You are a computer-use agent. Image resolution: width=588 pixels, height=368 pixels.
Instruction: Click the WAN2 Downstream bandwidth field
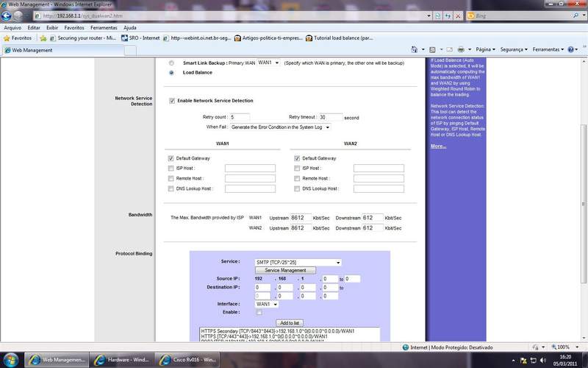click(x=373, y=228)
